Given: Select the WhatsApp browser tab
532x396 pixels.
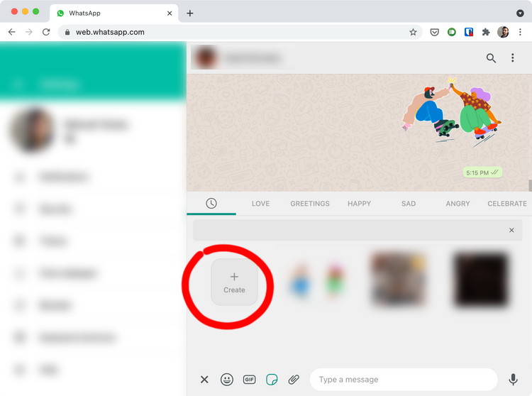Looking at the screenshot, I should point(114,13).
